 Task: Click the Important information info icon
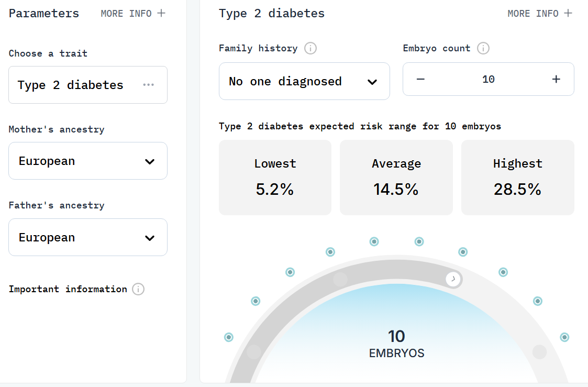click(x=138, y=289)
